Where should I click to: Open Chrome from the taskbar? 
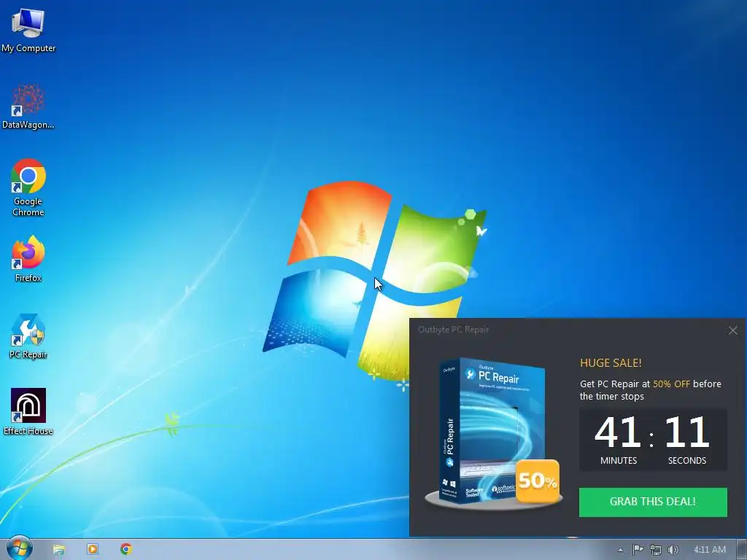click(x=125, y=549)
